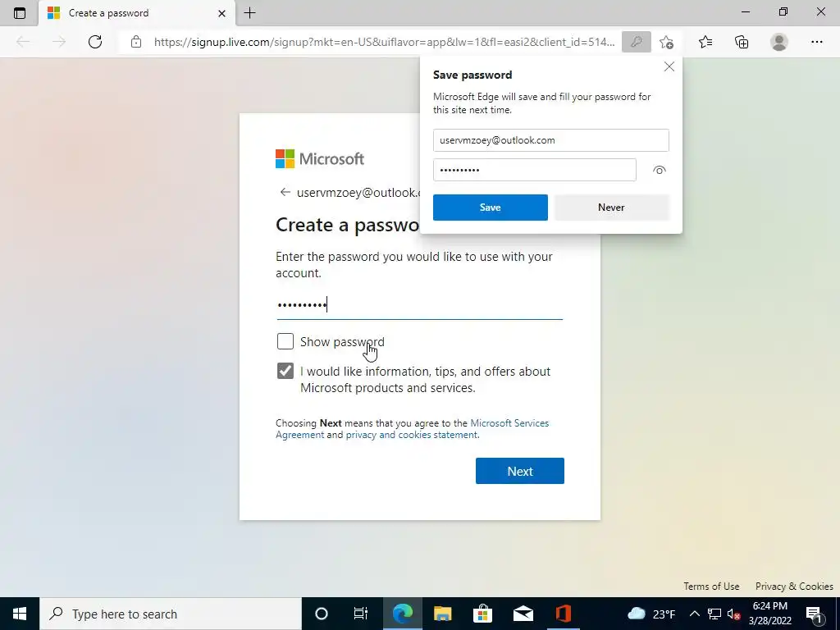This screenshot has height=630, width=840.
Task: Open privacy and cookies statement link
Action: click(x=412, y=435)
